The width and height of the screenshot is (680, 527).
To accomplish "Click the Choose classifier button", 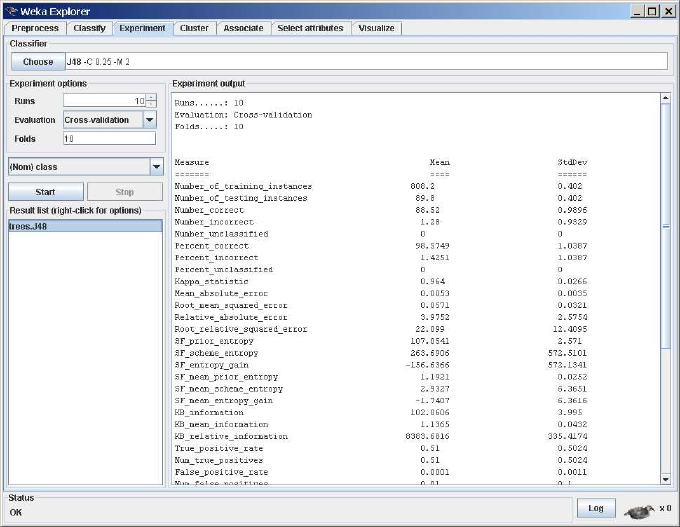I will [x=38, y=62].
